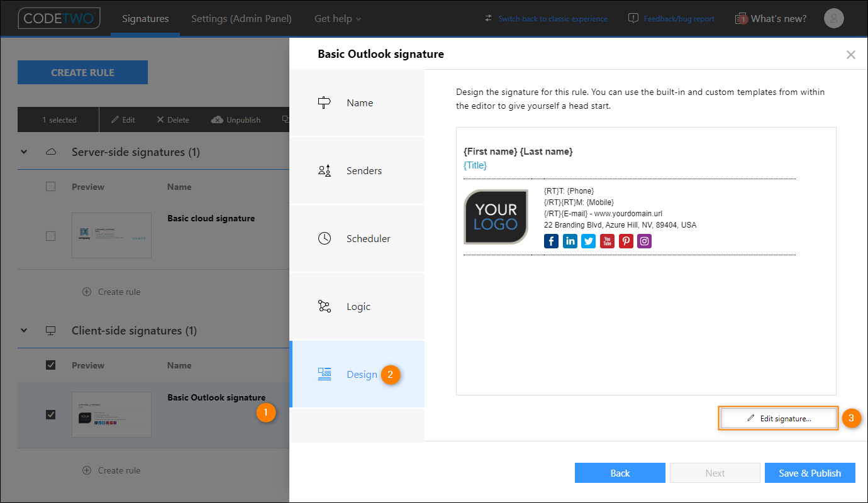Viewport: 868px width, 503px height.
Task: Toggle select-all checkbox for client-side signatures
Action: [x=51, y=365]
